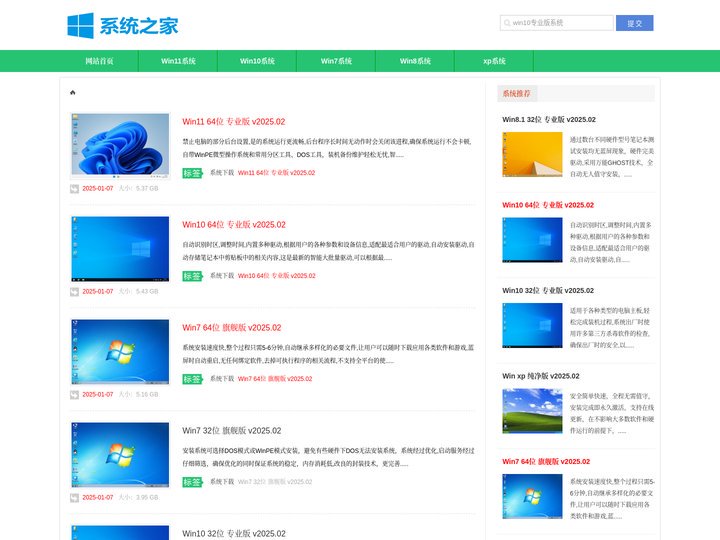720x540 pixels.
Task: Click the Win11 64位 专业版 tag link
Action: [276, 173]
